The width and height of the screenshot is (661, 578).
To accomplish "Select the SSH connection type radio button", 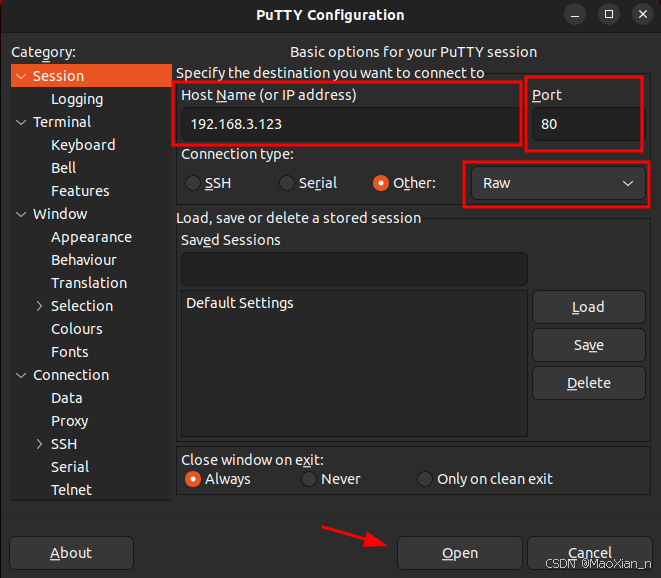I will click(x=193, y=183).
